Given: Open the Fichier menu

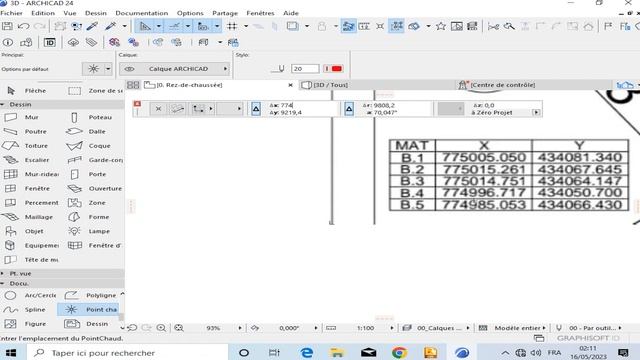Looking at the screenshot, I should click(x=11, y=13).
